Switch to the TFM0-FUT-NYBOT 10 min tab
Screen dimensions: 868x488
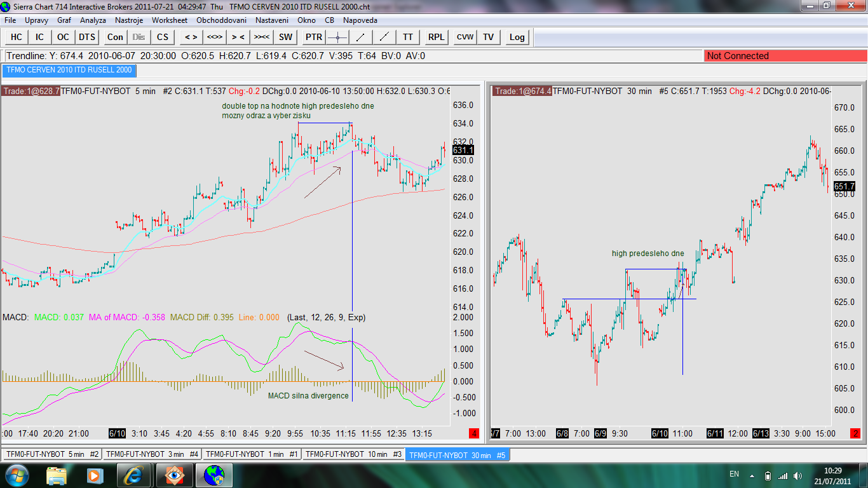click(x=353, y=454)
